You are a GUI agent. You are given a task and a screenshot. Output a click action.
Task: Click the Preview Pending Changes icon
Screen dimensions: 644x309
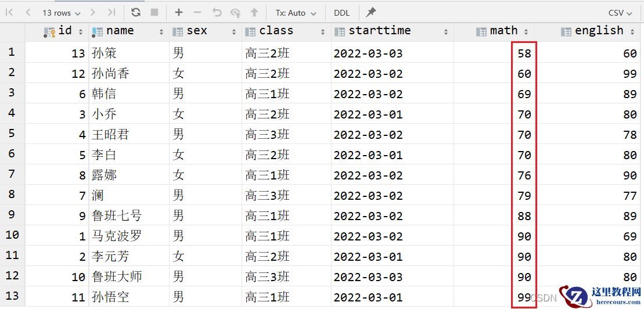(x=235, y=12)
